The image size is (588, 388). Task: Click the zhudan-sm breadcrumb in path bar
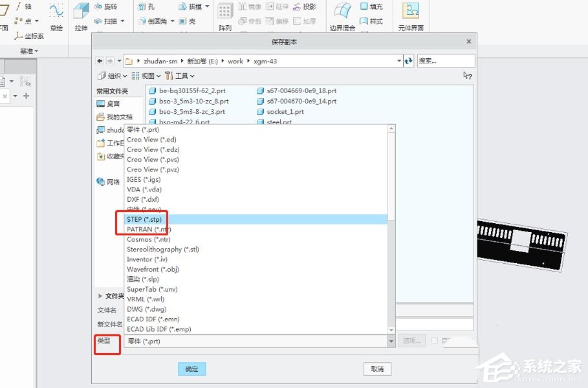coord(160,61)
